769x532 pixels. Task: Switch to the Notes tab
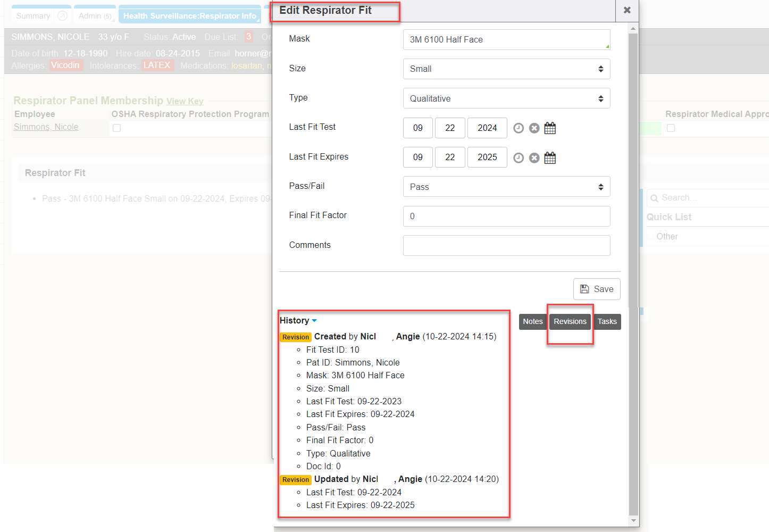point(532,321)
